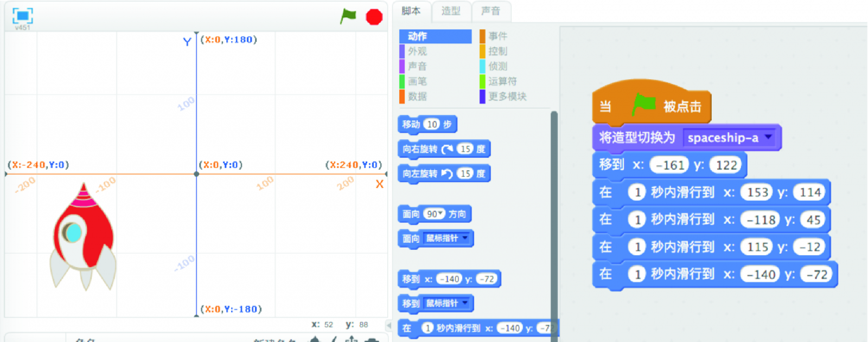Click the green flag on the 当被点击 hat block
Screen dimensions: 868x342
tap(644, 104)
